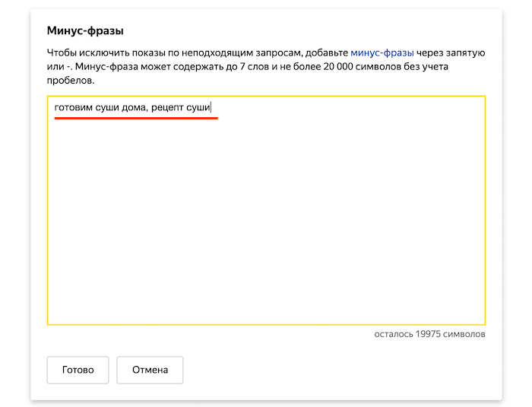
Task: Click the word 'пробелов' in the description
Action: (69, 81)
